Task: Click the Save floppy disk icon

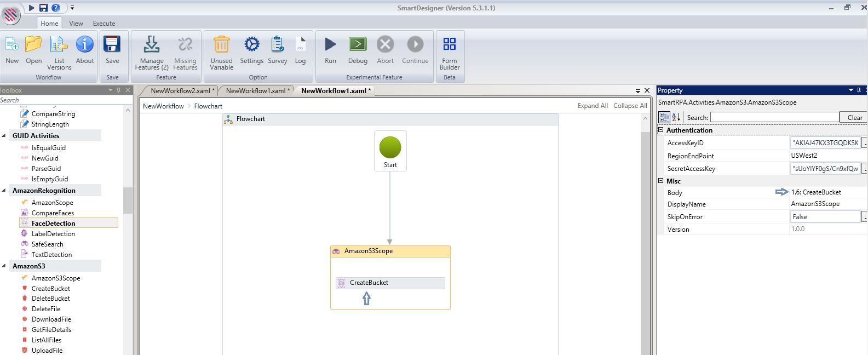Action: pyautogui.click(x=112, y=44)
